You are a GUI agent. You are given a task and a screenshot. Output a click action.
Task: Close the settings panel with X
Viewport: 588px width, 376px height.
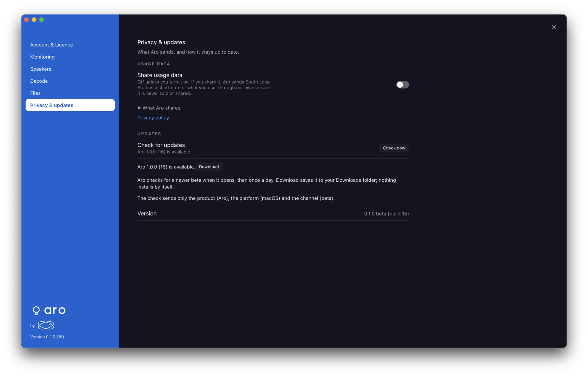tap(554, 27)
